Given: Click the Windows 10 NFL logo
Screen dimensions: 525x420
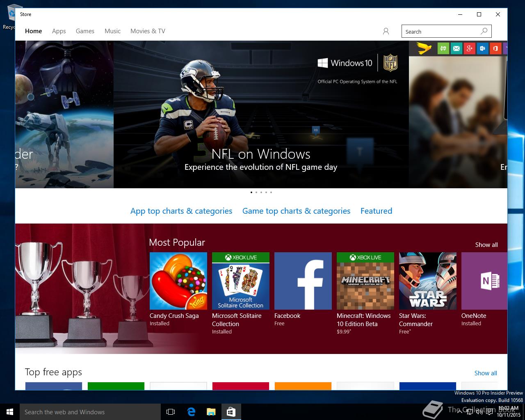Looking at the screenshot, I should pyautogui.click(x=357, y=63).
